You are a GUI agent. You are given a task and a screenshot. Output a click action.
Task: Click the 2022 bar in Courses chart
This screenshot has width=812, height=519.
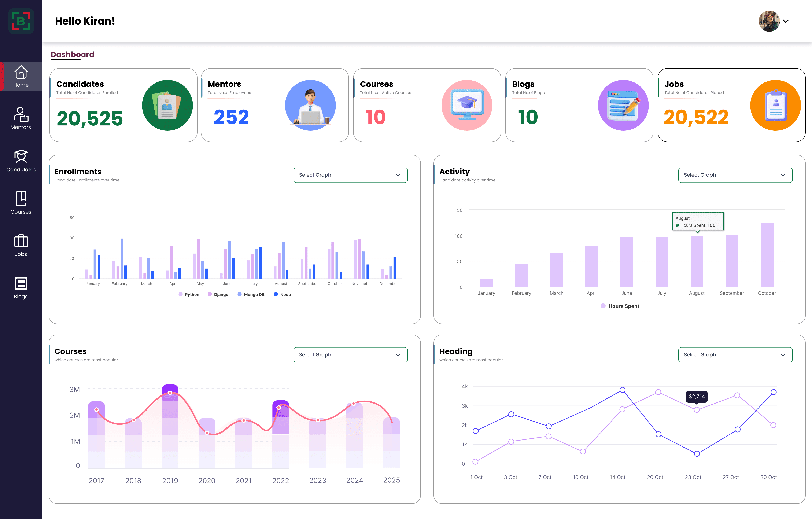[281, 434]
